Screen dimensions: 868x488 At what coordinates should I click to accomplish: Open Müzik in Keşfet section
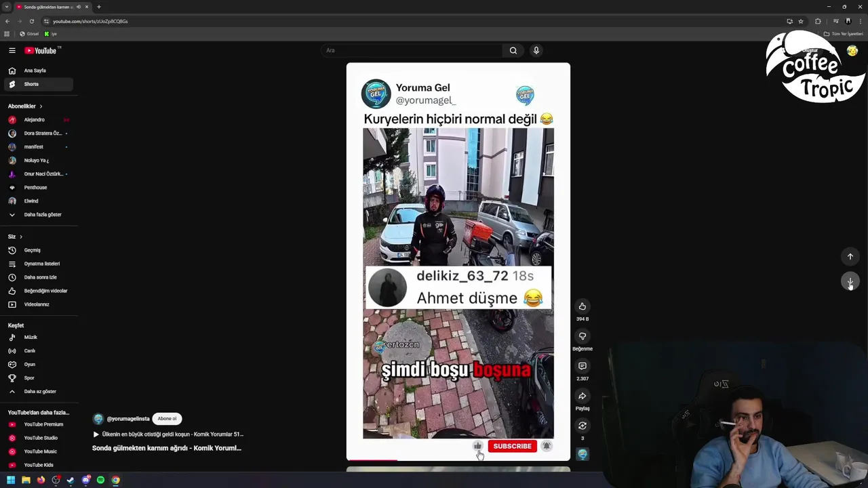[38, 338]
